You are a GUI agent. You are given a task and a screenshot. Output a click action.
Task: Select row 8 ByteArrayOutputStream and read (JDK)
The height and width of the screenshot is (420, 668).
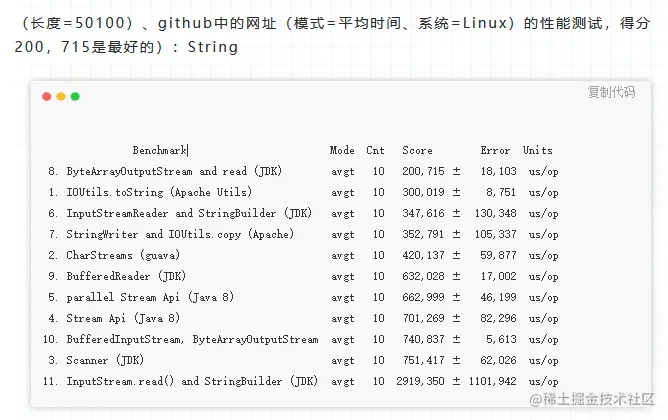pos(303,171)
